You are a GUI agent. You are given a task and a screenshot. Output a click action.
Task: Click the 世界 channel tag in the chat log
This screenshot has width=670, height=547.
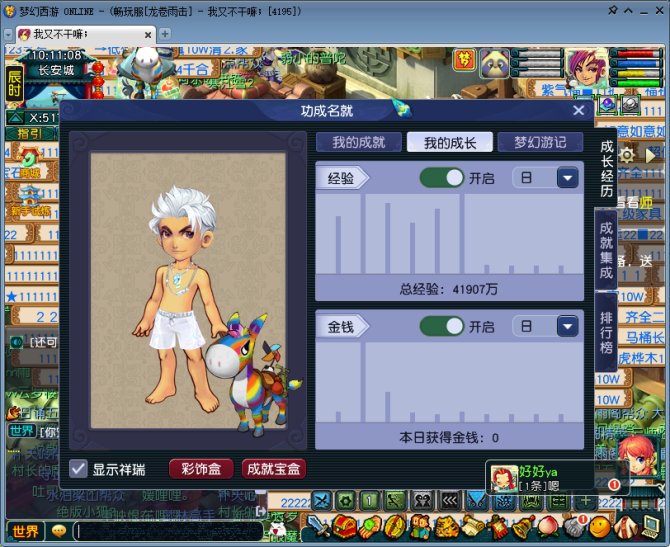[x=21, y=431]
